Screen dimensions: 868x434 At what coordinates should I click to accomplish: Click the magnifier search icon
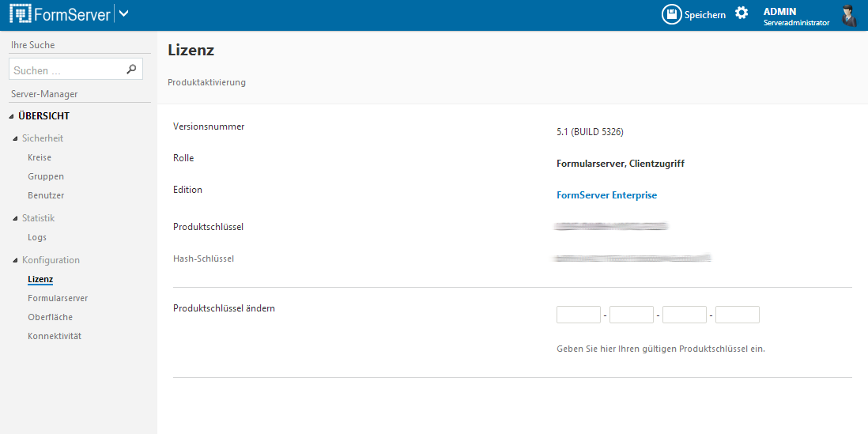131,70
